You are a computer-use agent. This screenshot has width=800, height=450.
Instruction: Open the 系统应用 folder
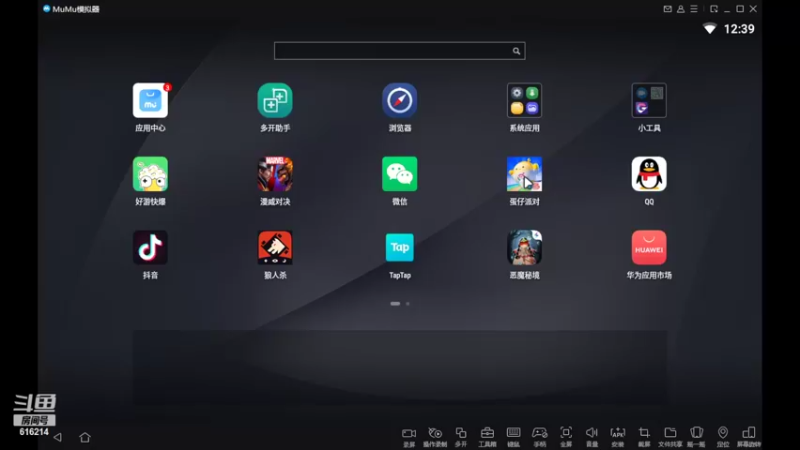pyautogui.click(x=524, y=101)
